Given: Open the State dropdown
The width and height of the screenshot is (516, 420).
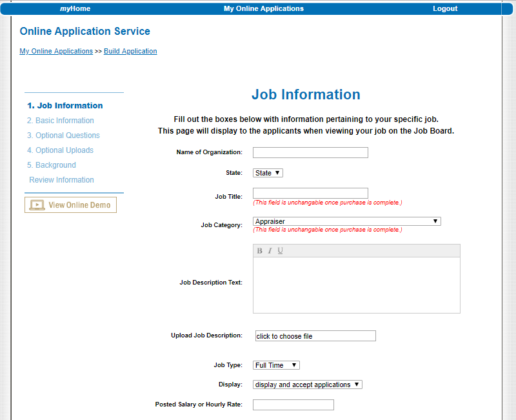Looking at the screenshot, I should pos(268,173).
